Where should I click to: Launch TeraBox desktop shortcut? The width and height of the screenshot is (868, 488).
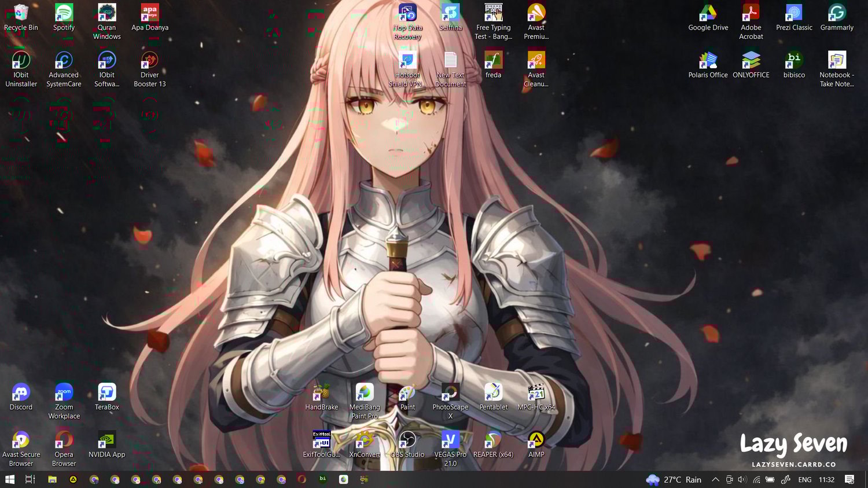pos(107,398)
